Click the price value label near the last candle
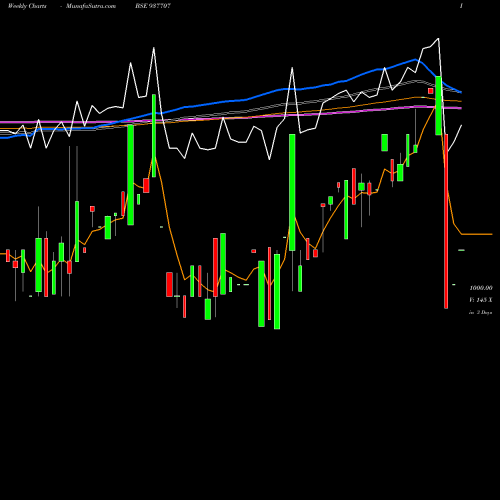 (481, 288)
